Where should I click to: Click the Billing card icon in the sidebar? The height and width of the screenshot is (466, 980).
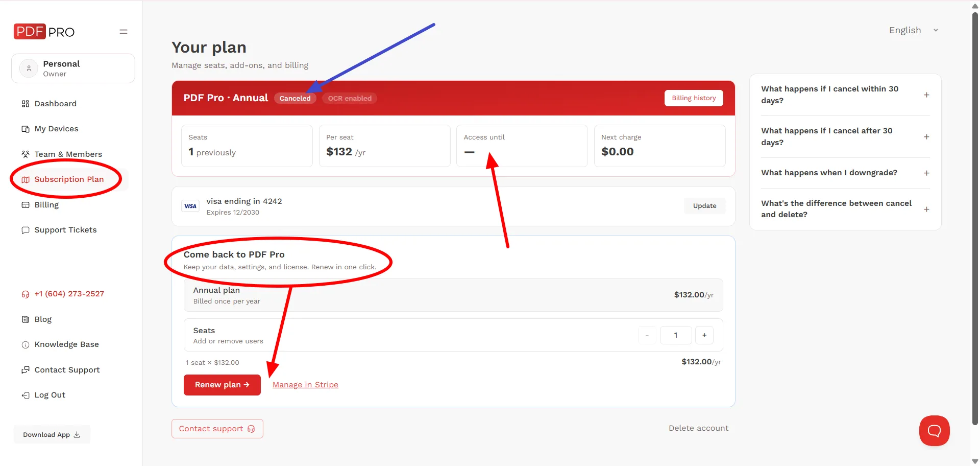(26, 205)
